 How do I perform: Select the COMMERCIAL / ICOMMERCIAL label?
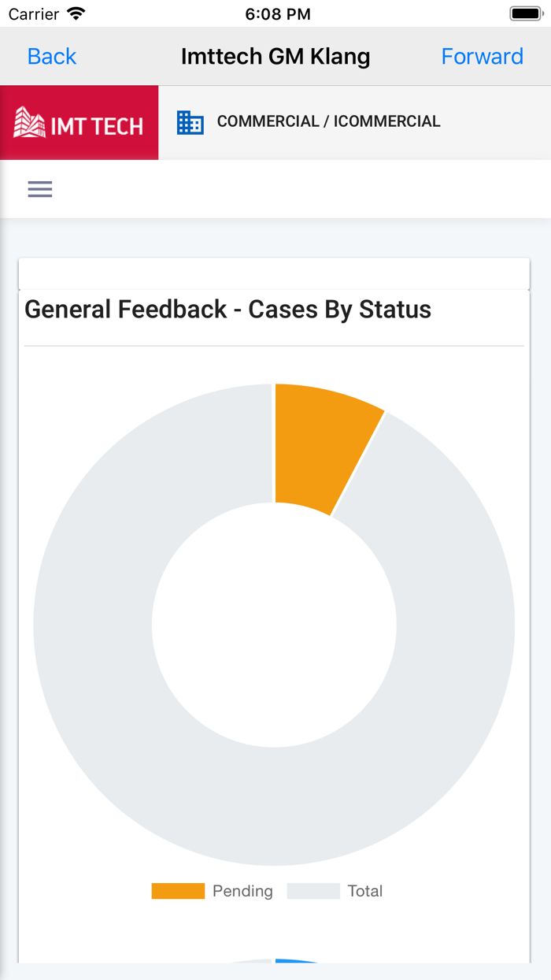pyautogui.click(x=328, y=122)
